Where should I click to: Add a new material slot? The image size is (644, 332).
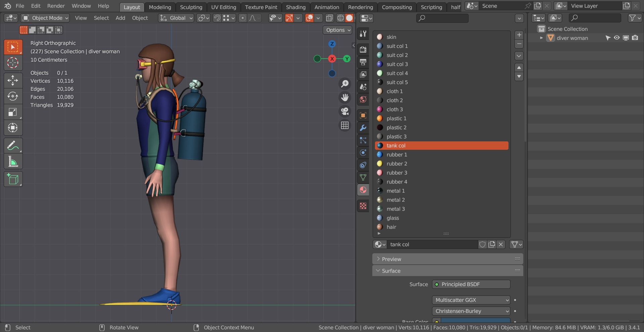click(519, 35)
